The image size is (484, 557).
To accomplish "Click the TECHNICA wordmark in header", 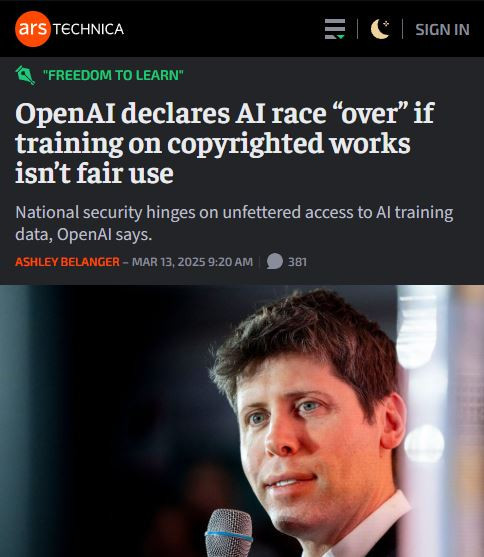I will click(88, 29).
